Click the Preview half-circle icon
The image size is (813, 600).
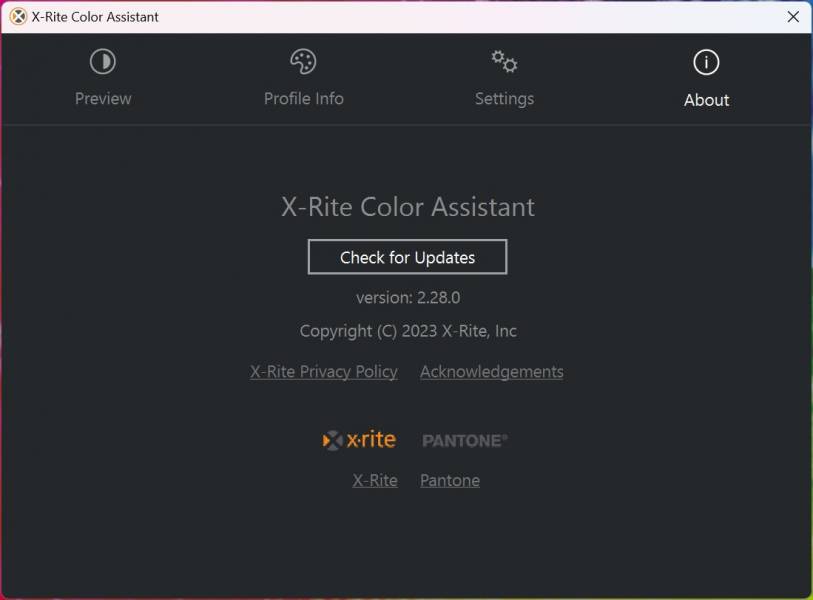pos(103,62)
